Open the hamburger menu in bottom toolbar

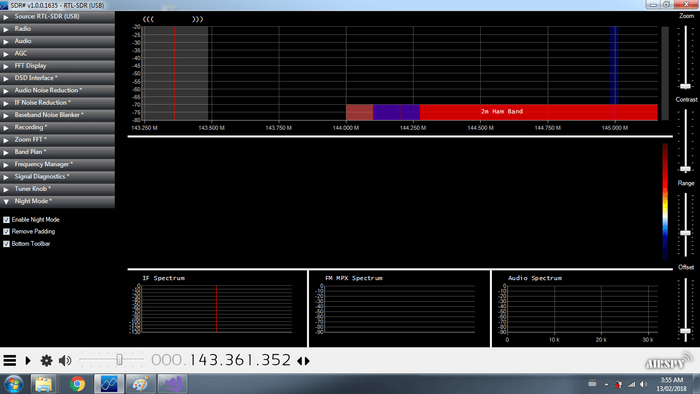[x=9, y=360]
